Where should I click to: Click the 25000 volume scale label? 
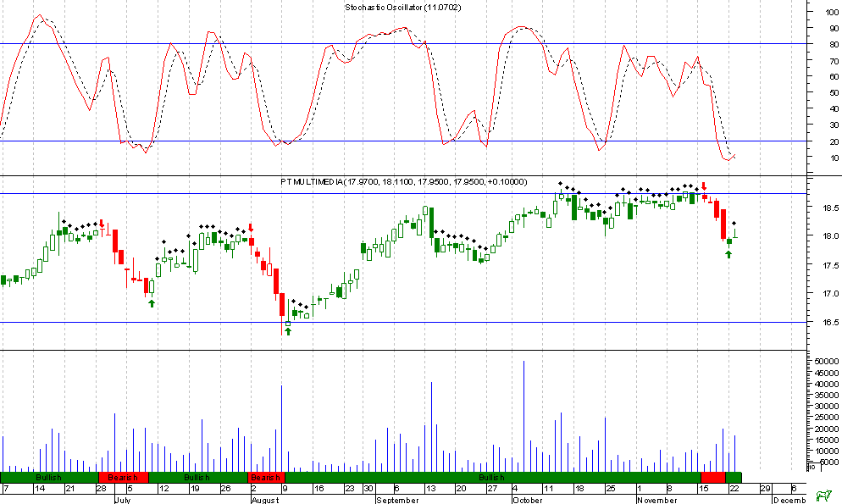click(x=828, y=417)
